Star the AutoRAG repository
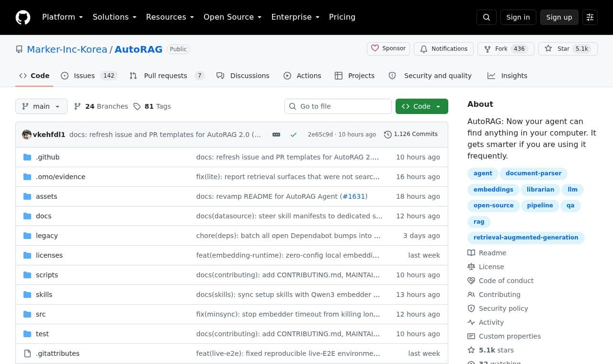613x364 pixels. click(x=568, y=49)
